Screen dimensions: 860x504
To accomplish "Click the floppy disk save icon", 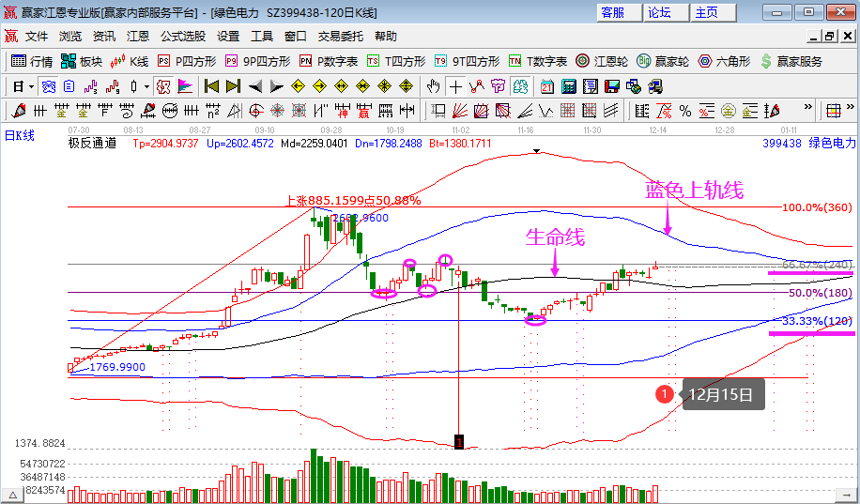I will [x=612, y=86].
